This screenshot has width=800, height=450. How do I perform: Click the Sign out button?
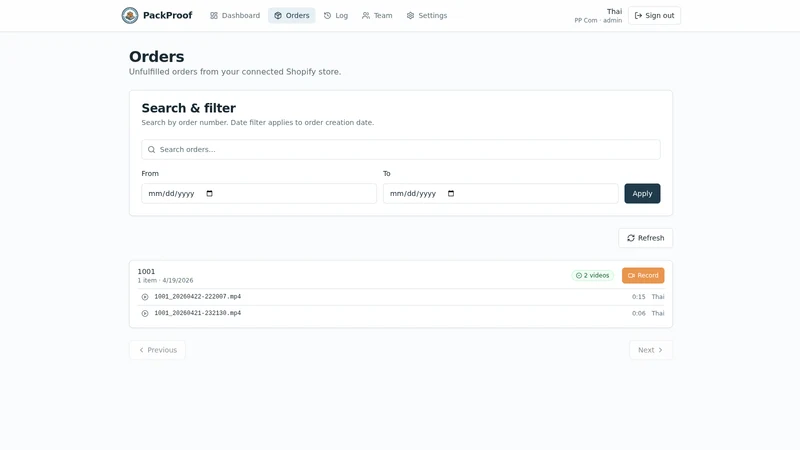(654, 15)
